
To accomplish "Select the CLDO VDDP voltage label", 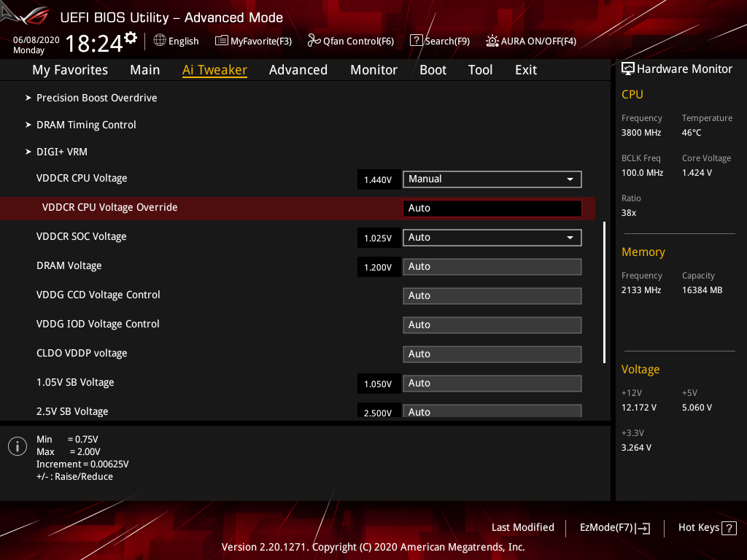I will click(82, 354).
